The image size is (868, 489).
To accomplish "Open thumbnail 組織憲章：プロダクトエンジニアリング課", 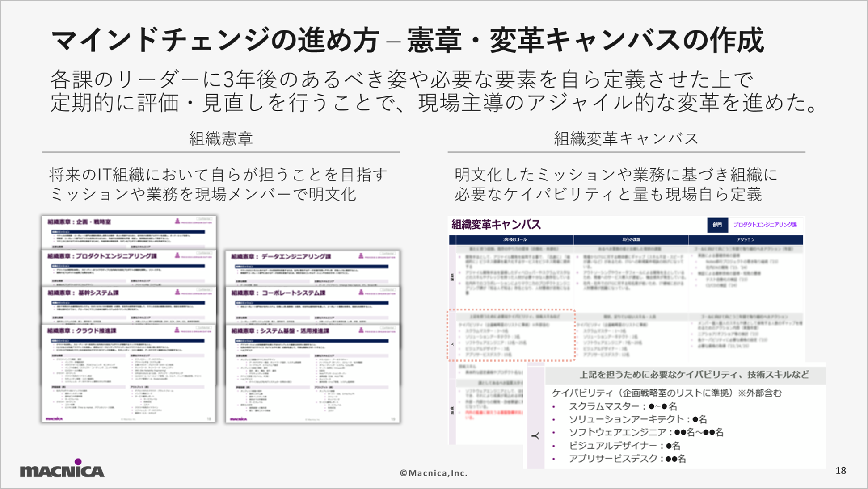I will pos(129,267).
